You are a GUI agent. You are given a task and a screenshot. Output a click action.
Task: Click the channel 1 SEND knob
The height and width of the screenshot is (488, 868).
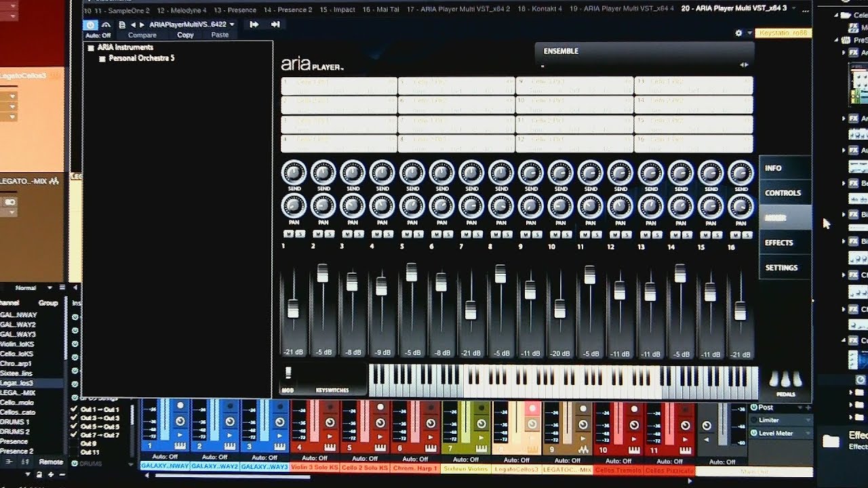[x=294, y=174]
